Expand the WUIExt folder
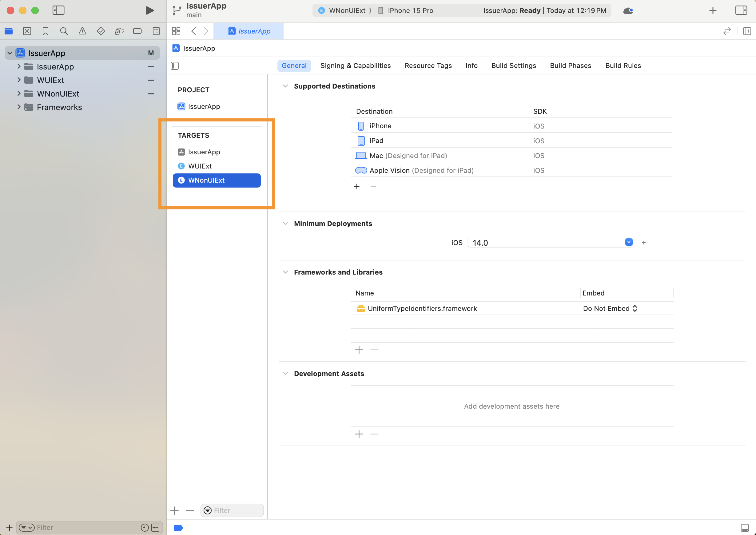This screenshot has width=756, height=535. pyautogui.click(x=19, y=80)
